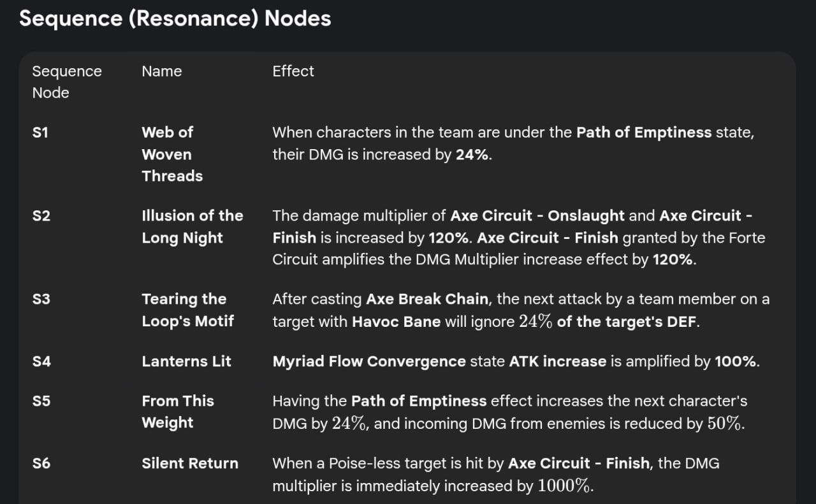Click the "From This Weight" name
Image resolution: width=816 pixels, height=504 pixels.
(177, 412)
